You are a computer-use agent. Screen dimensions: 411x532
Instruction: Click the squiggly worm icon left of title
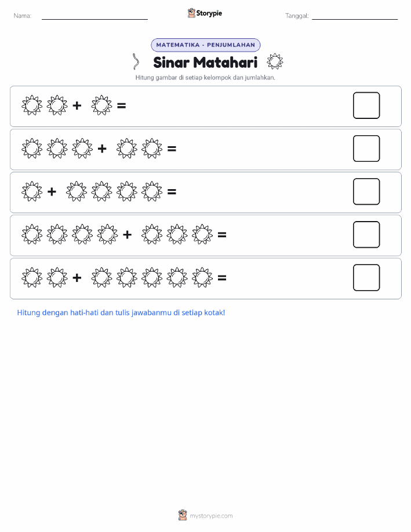pyautogui.click(x=136, y=61)
